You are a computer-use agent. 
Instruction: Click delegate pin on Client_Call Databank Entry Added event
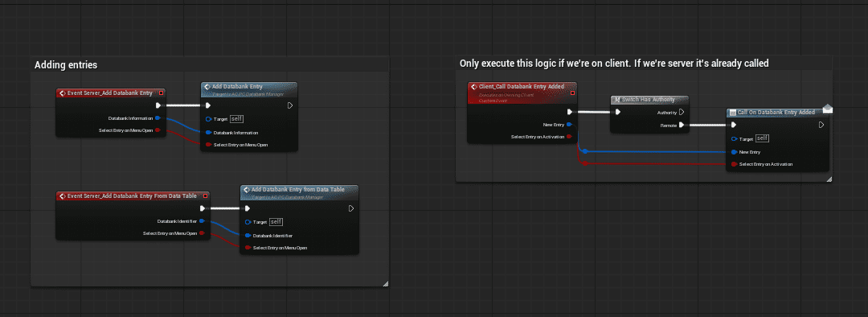pyautogui.click(x=572, y=93)
